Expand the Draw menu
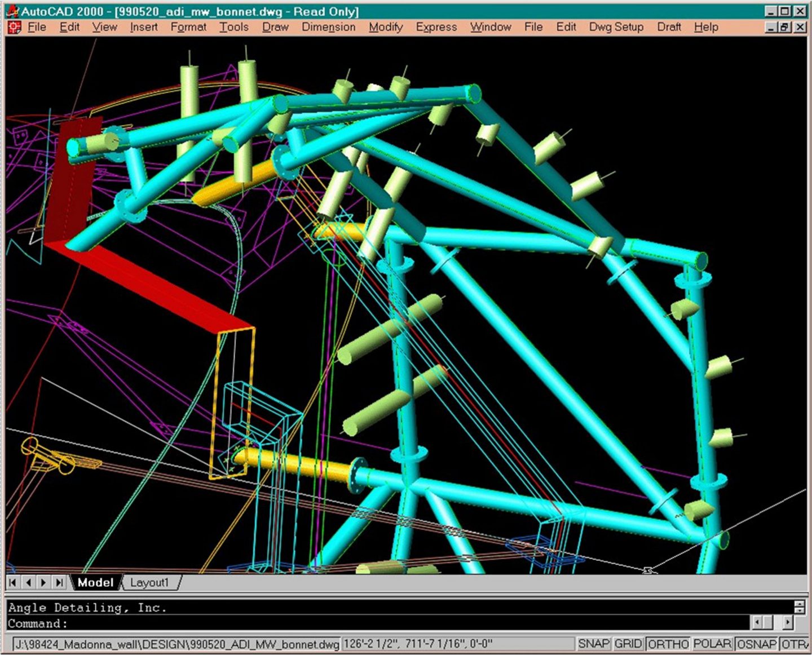Viewport: 812px width, 655px height. (275, 27)
